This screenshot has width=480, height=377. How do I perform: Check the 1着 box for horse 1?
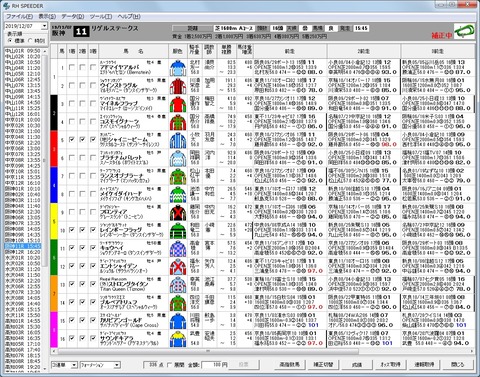(x=72, y=68)
